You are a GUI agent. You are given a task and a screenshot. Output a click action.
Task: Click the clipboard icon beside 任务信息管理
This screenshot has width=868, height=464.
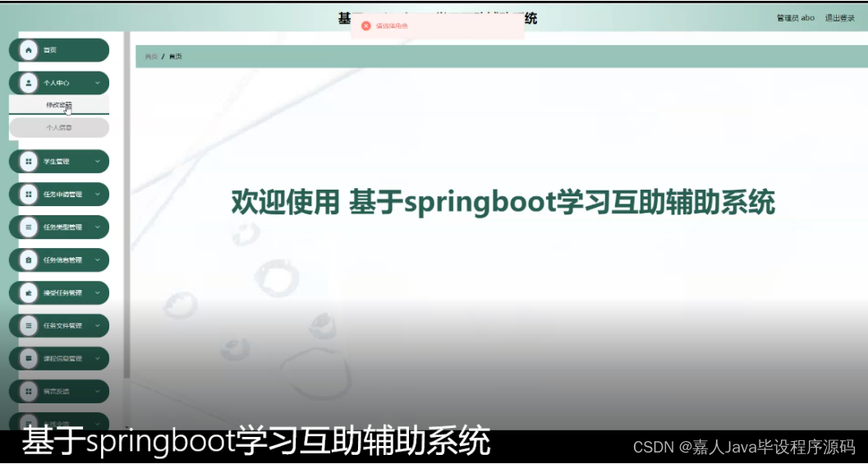[x=29, y=260]
